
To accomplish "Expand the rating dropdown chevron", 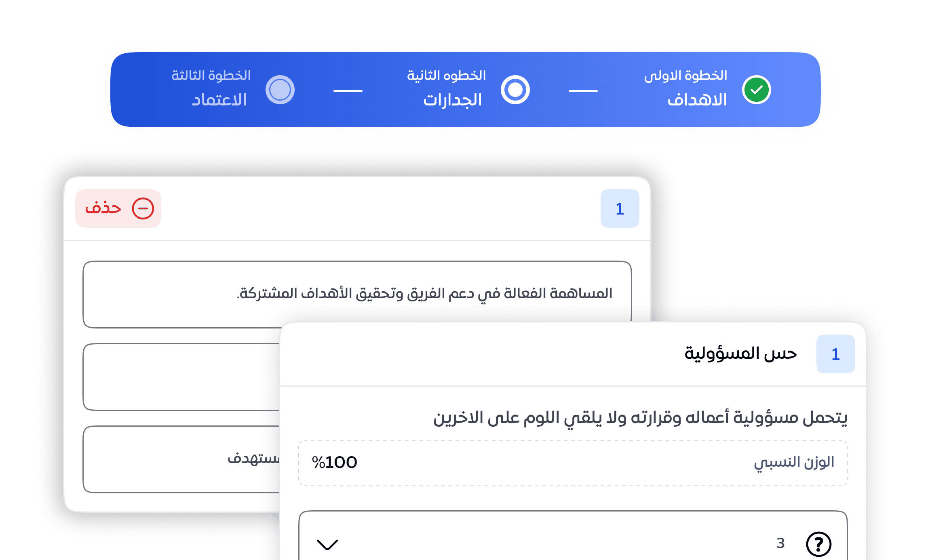I will coord(327,544).
